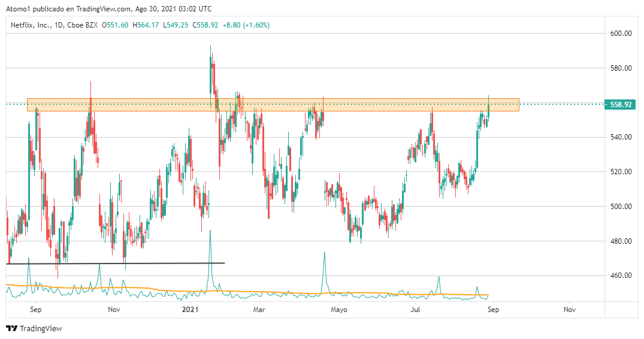Click the 460.00 price axis label
This screenshot has height=339, width=644.
coord(621,276)
